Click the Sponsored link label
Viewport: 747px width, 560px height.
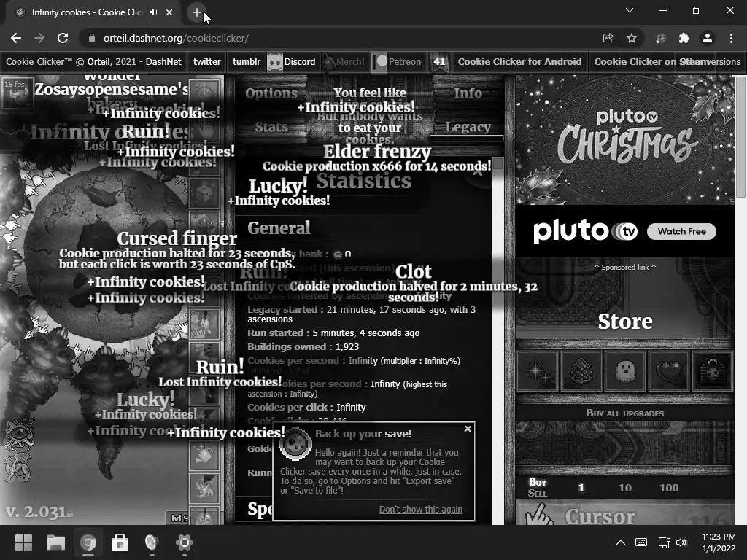tap(624, 267)
